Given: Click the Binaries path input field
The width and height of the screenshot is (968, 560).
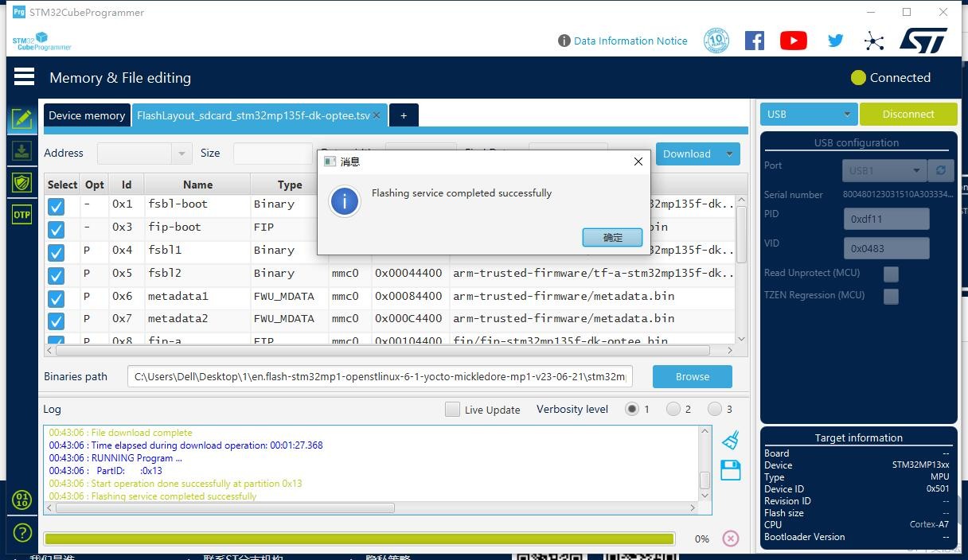Looking at the screenshot, I should click(x=381, y=376).
